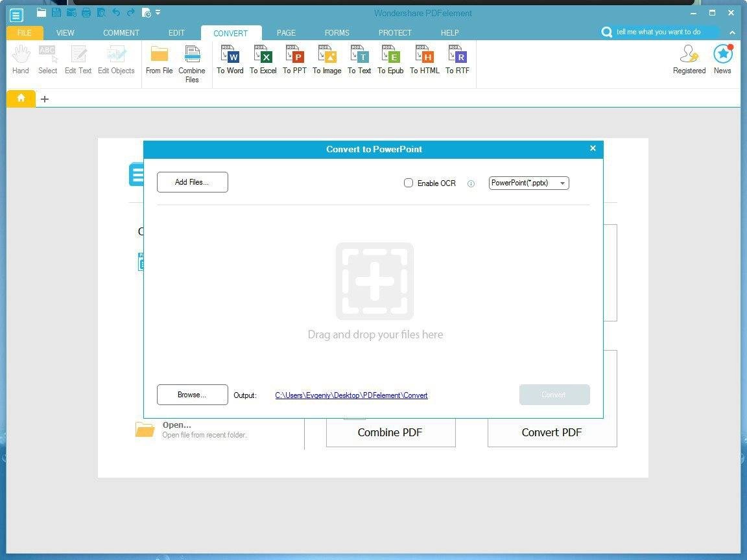Click Open... file from recent folder

click(191, 430)
